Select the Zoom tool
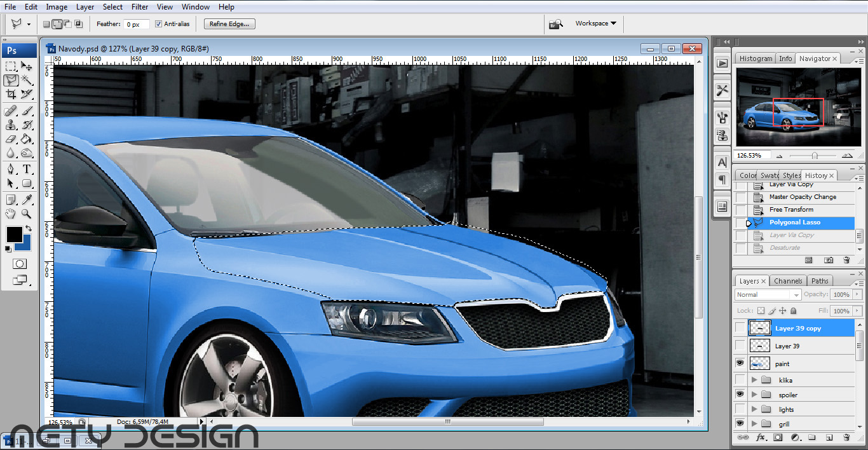The width and height of the screenshot is (868, 450). (27, 214)
